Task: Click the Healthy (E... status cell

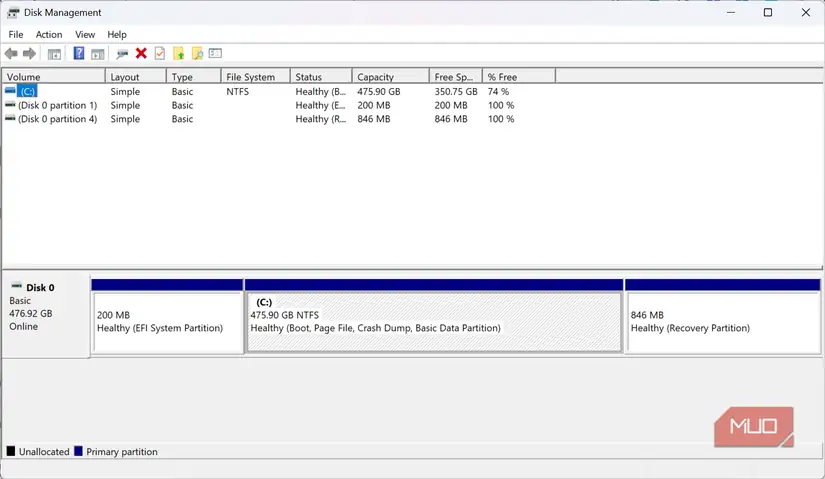Action: click(x=320, y=105)
